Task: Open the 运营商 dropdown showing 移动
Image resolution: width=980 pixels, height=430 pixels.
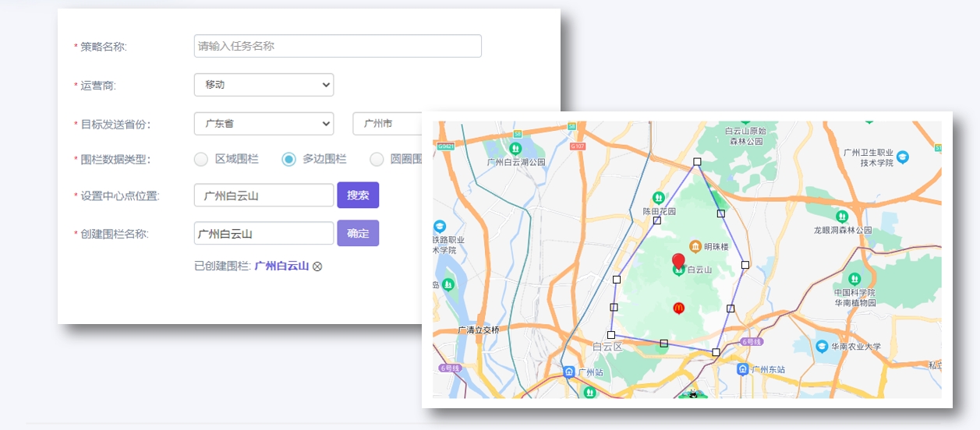Action: [x=264, y=85]
